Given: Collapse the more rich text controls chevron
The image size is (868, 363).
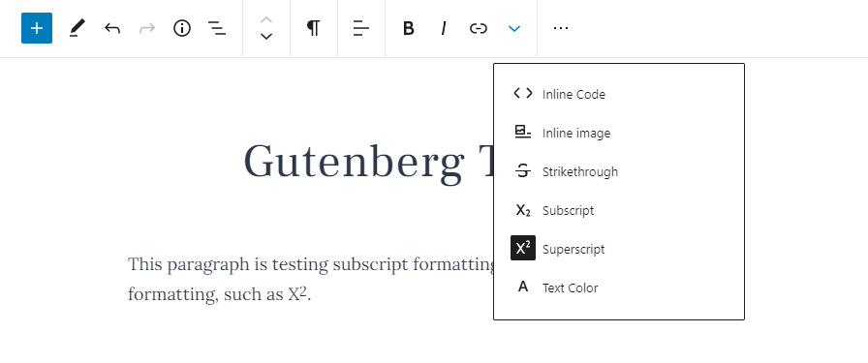Looking at the screenshot, I should [514, 28].
